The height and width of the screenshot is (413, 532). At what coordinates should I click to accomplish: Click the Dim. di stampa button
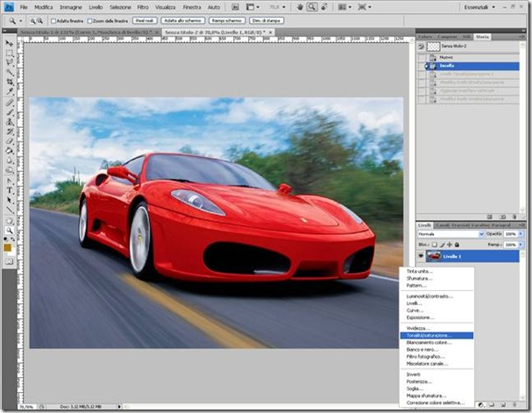pyautogui.click(x=266, y=21)
